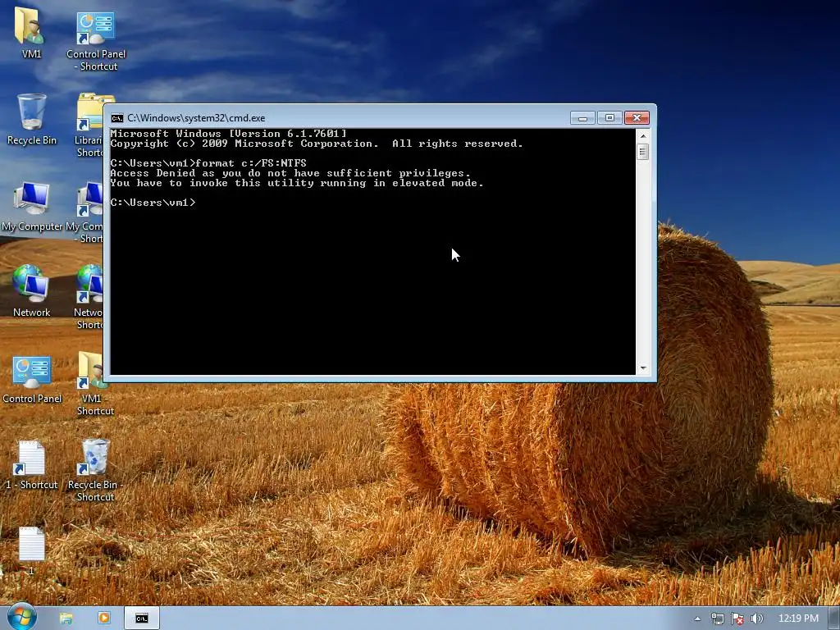
Task: Select the Network Shortcut desktop icon
Action: [89, 297]
